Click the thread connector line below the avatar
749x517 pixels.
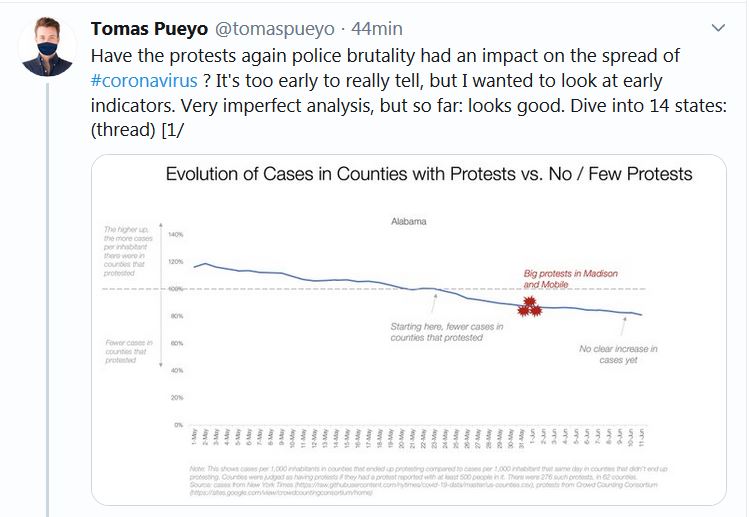[48, 300]
